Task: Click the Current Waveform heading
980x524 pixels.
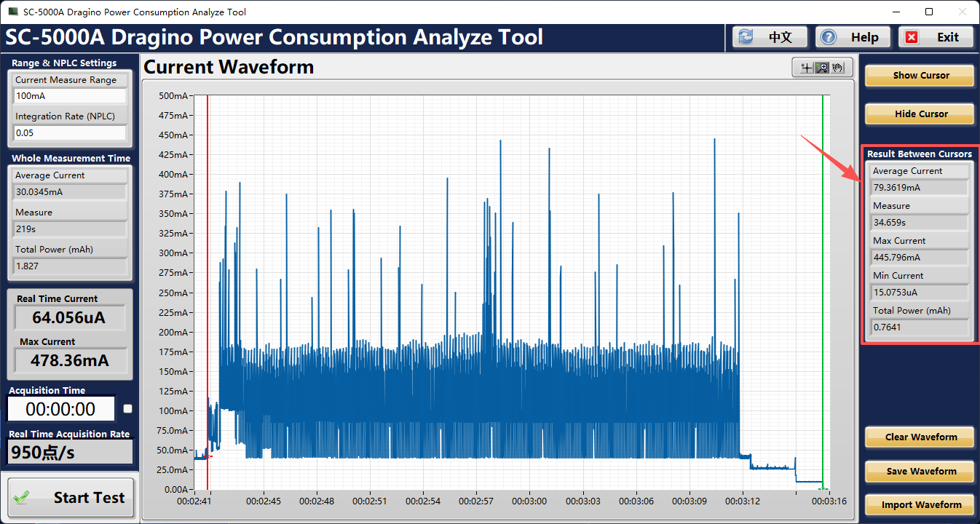Action: tap(229, 68)
